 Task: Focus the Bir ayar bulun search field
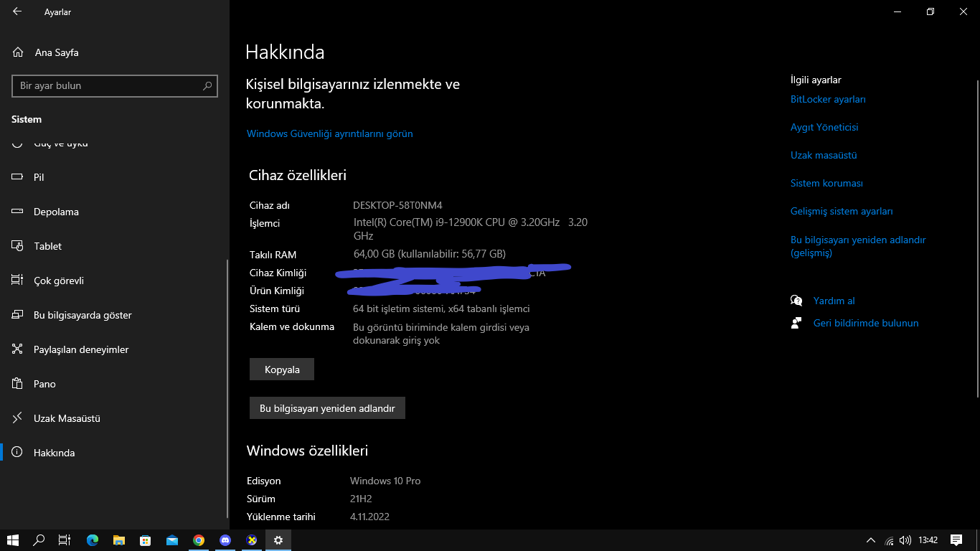[115, 85]
